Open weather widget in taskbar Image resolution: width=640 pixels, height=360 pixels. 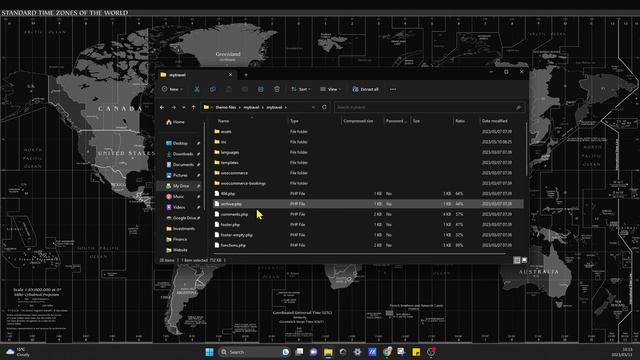tap(18, 352)
